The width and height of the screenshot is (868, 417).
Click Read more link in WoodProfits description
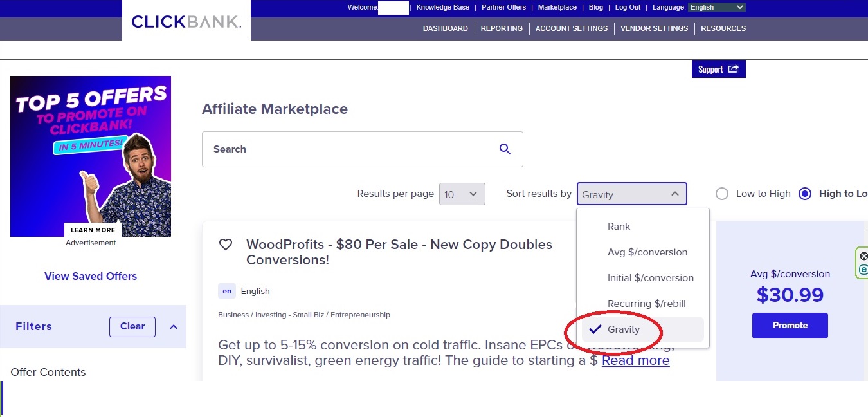tap(636, 360)
